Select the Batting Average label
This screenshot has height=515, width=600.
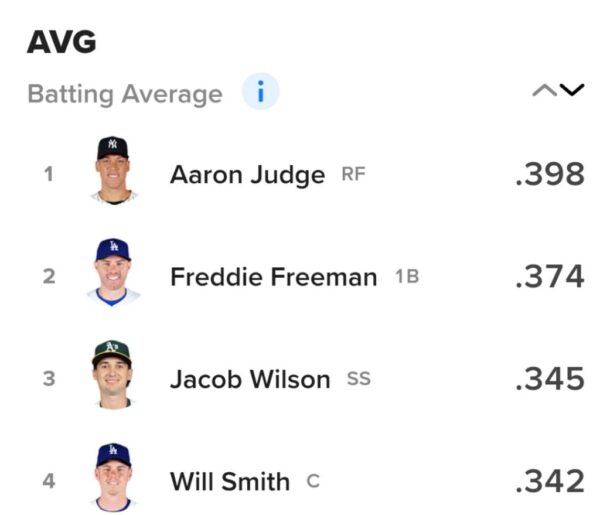click(x=124, y=95)
